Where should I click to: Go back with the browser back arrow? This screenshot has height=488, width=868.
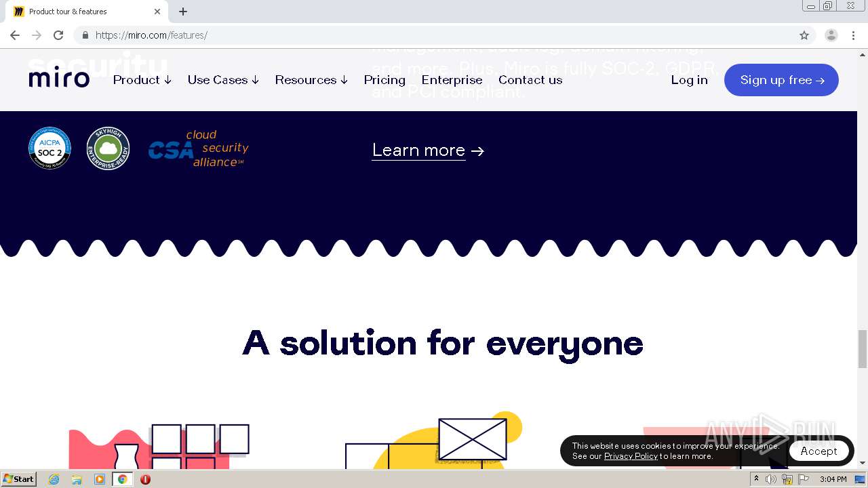[x=15, y=35]
